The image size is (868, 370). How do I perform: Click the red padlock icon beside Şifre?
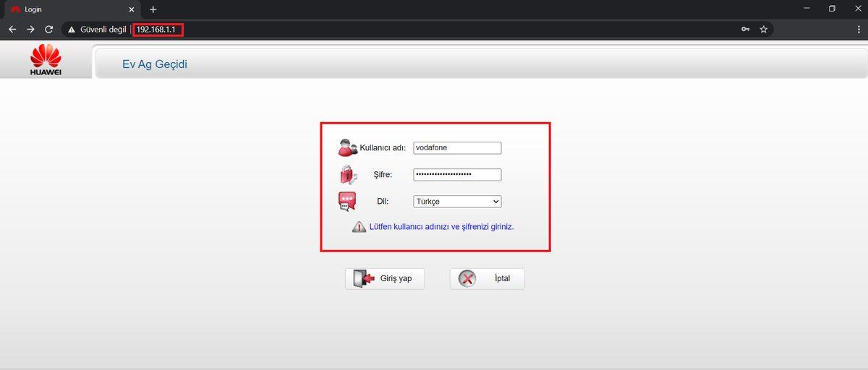click(x=347, y=175)
